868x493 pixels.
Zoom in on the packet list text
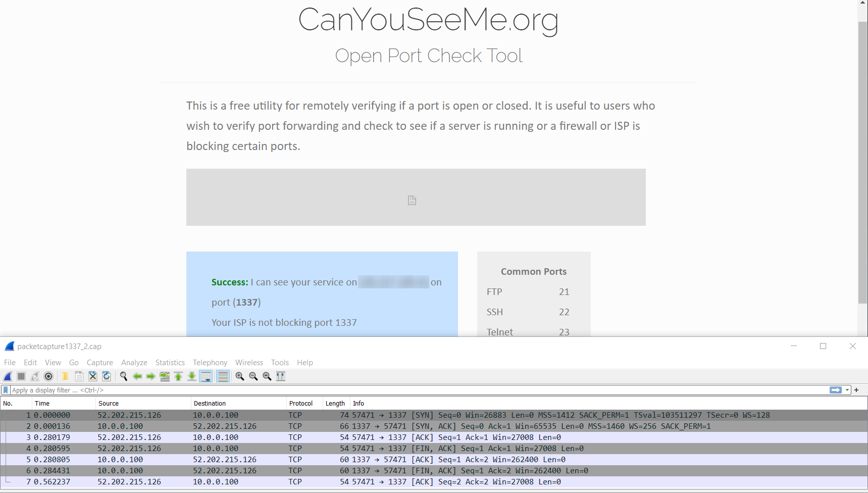240,376
